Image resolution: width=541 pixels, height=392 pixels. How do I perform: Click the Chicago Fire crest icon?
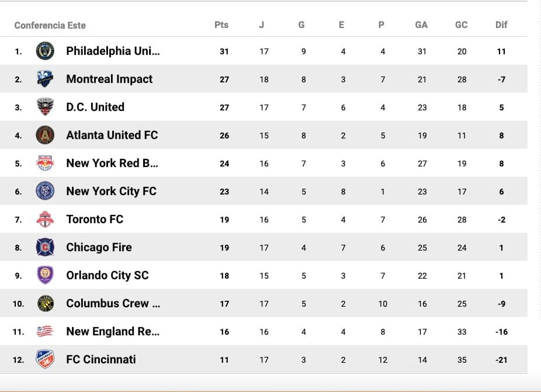click(x=45, y=247)
